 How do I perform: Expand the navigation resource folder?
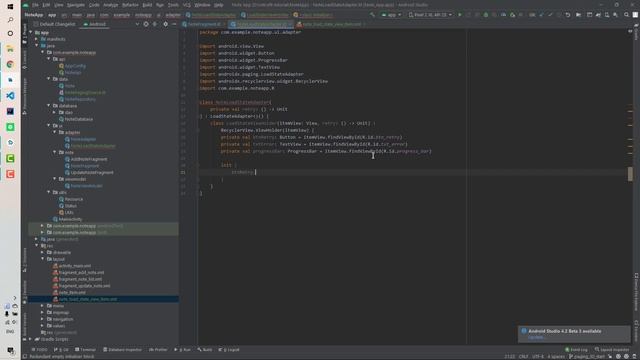[43, 319]
